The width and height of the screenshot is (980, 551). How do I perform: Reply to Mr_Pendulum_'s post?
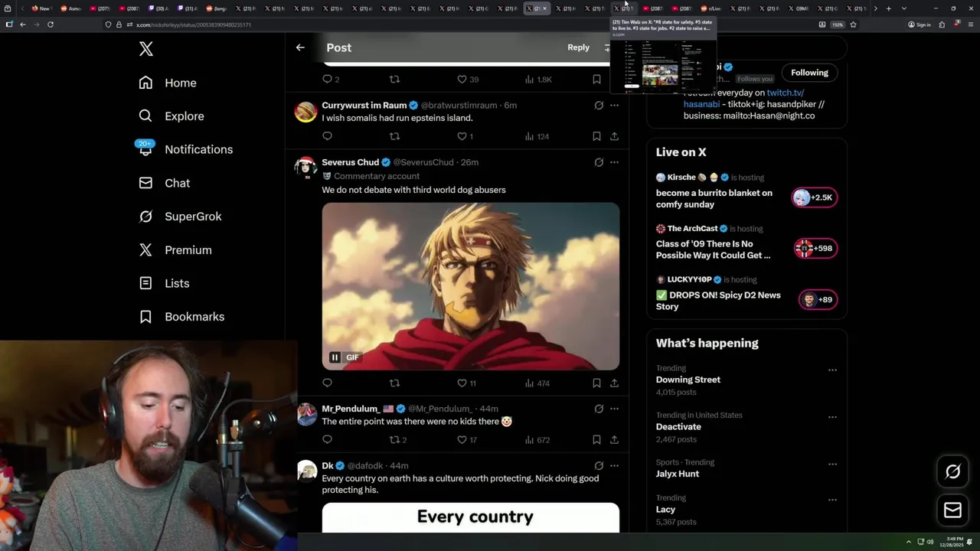(x=327, y=439)
